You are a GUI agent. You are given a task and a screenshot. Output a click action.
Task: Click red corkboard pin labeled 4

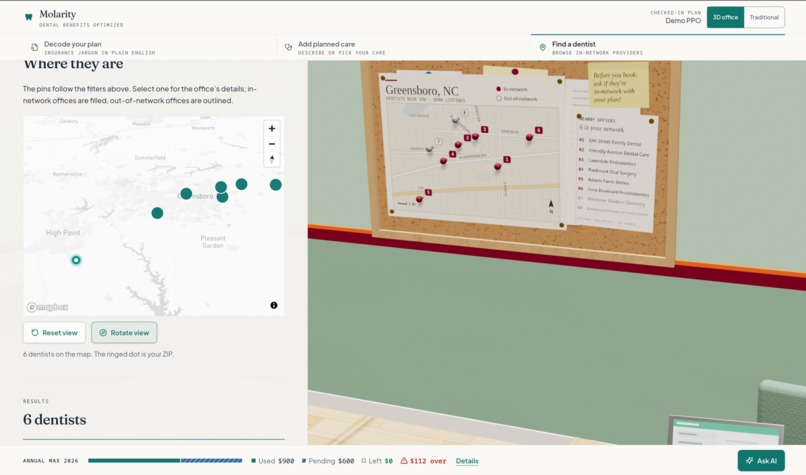444,161
